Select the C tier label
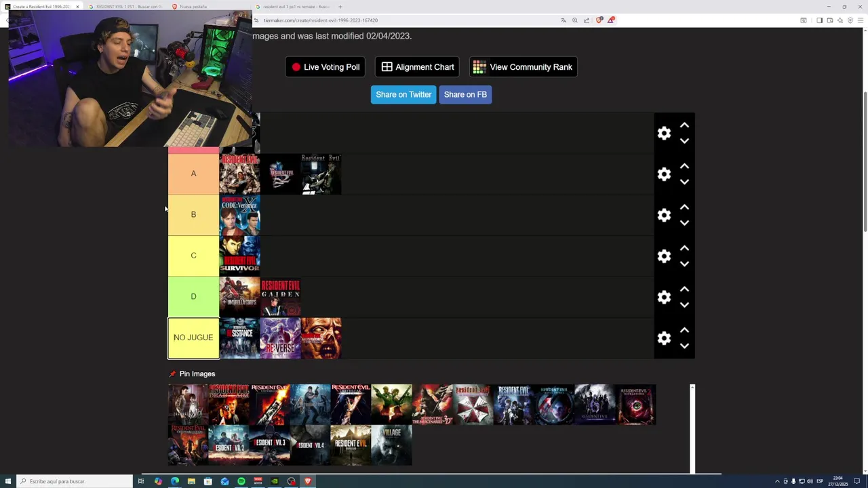Image resolution: width=868 pixels, height=488 pixels. click(x=193, y=256)
